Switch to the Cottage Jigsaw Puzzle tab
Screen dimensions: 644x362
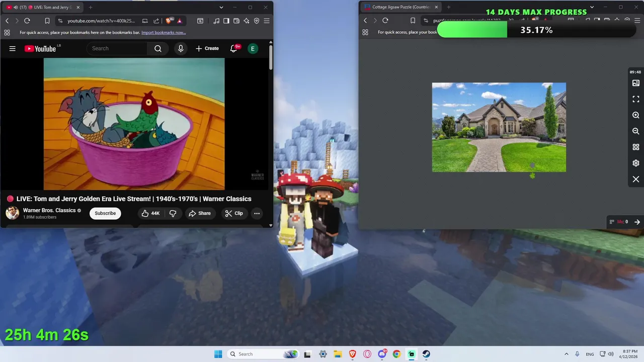(401, 7)
